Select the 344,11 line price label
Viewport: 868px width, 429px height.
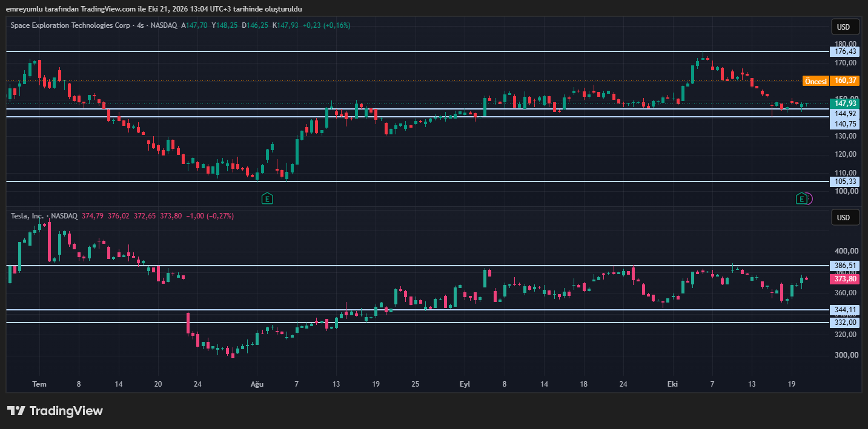pyautogui.click(x=845, y=310)
